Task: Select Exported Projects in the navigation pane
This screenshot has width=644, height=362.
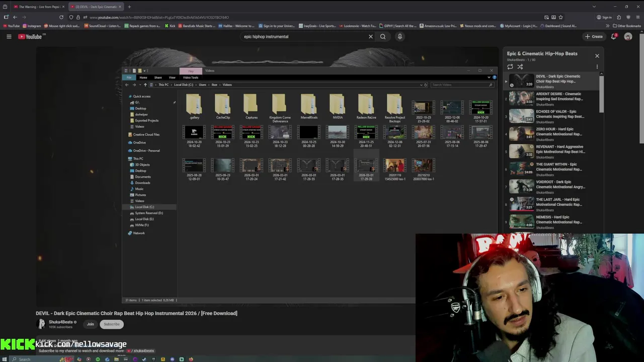Action: 146,120
